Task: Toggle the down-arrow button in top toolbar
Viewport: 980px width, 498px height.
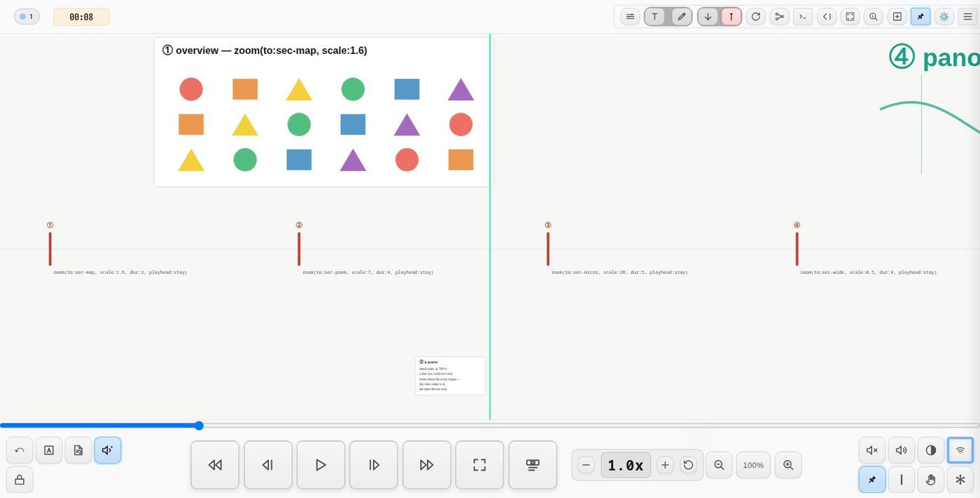Action: pos(708,17)
